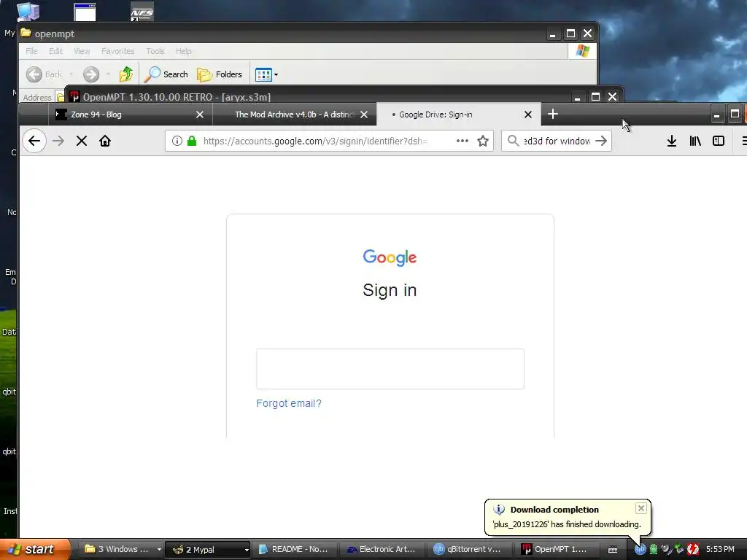Switch to qBittorrent taskbar button
The height and width of the screenshot is (560, 747).
(469, 549)
